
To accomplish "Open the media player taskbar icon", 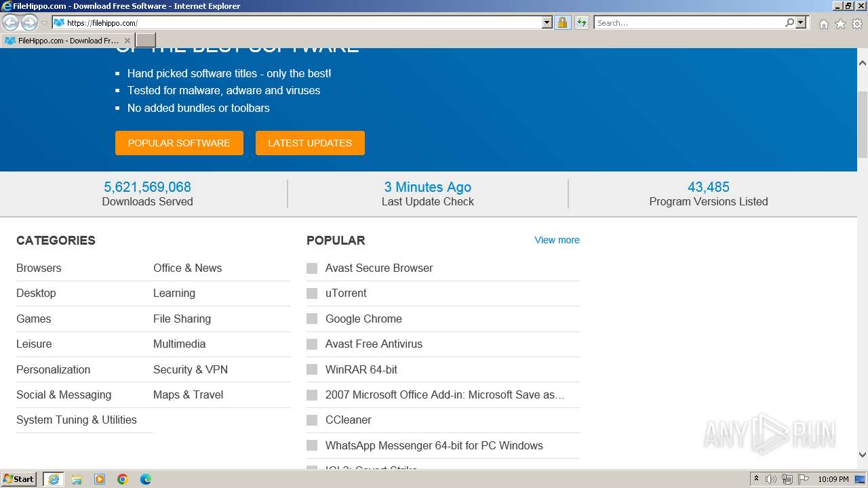I will [100, 479].
